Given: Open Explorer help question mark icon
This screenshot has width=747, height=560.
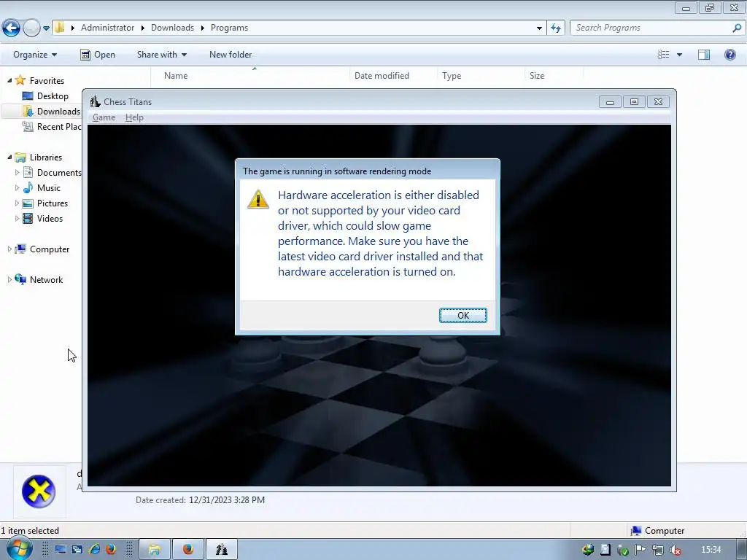Looking at the screenshot, I should (x=729, y=54).
